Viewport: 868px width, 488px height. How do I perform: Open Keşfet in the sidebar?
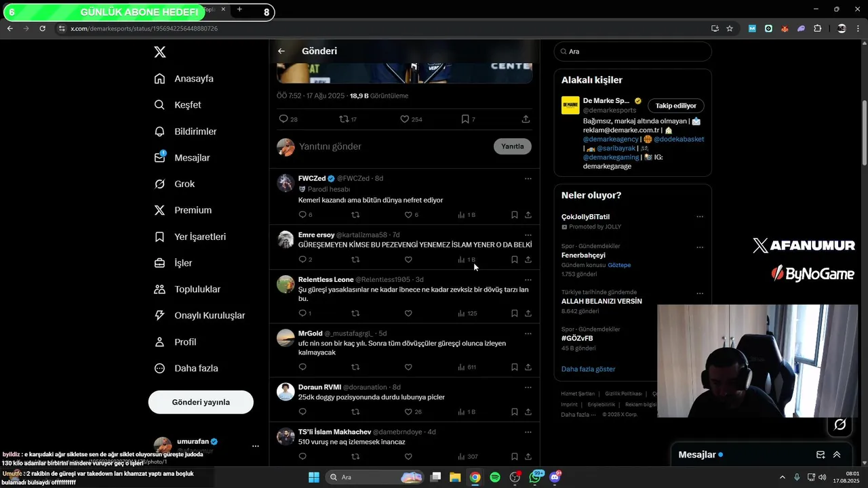(178, 105)
